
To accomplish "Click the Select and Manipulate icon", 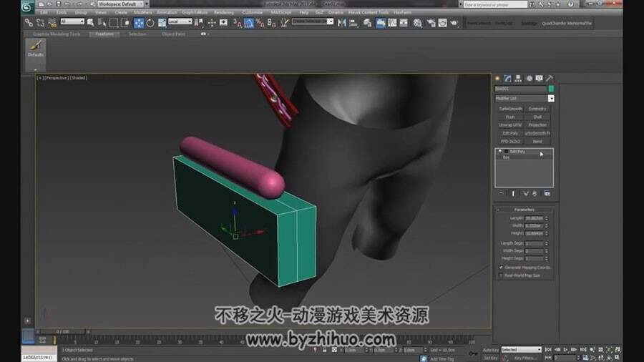I will pyautogui.click(x=212, y=23).
